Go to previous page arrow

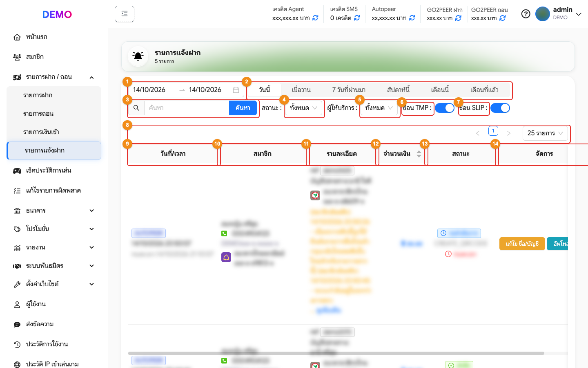[478, 133]
